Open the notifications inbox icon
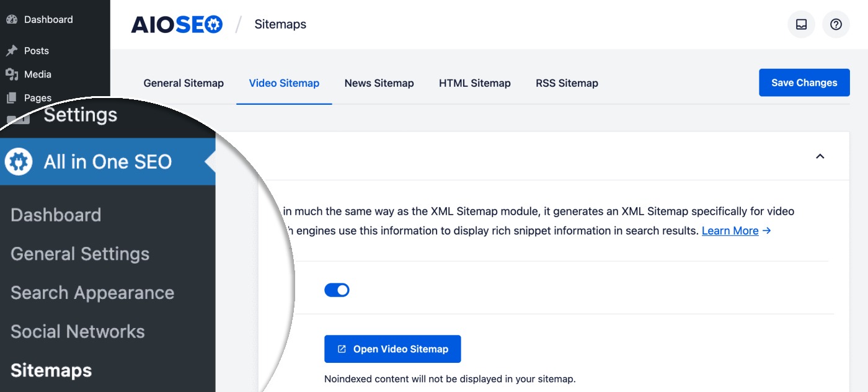This screenshot has height=392, width=868. coord(801,25)
